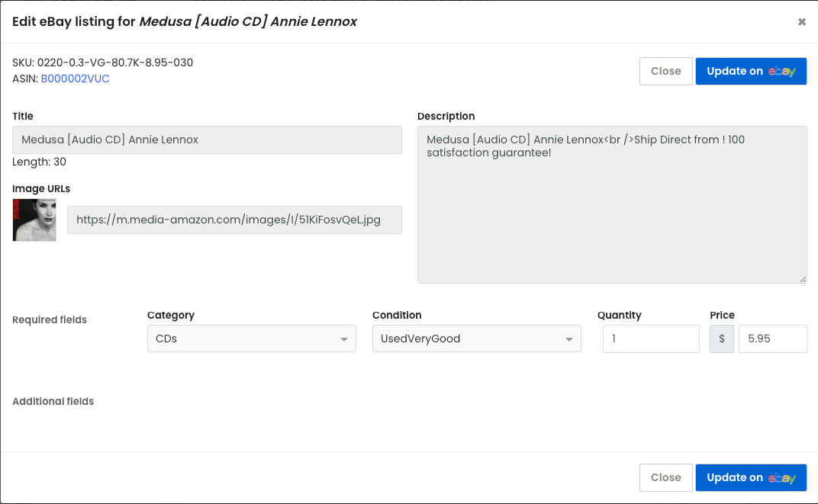Click the 'Length: 30' title length text

[x=39, y=162]
